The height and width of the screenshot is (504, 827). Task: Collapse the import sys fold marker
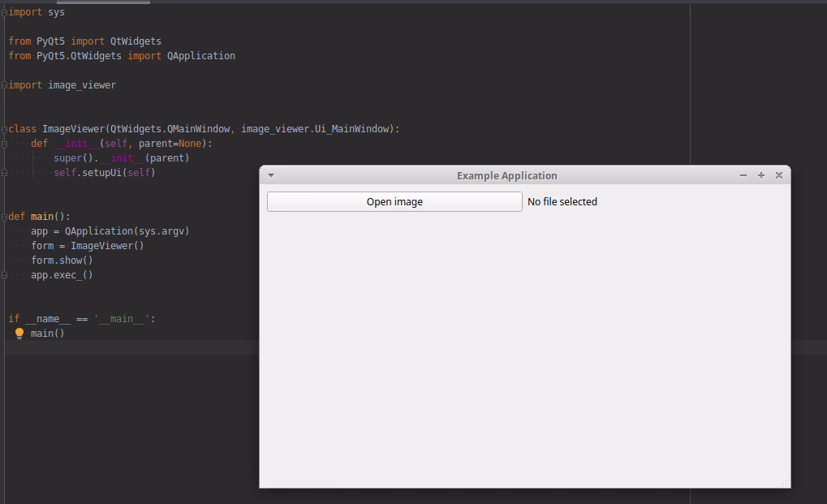tap(4, 12)
